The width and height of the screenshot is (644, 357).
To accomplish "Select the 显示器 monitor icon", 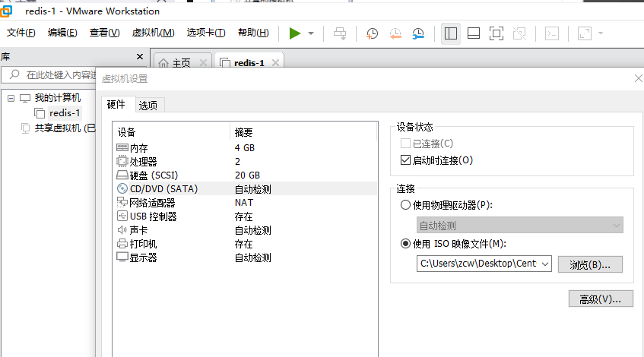I will click(122, 257).
